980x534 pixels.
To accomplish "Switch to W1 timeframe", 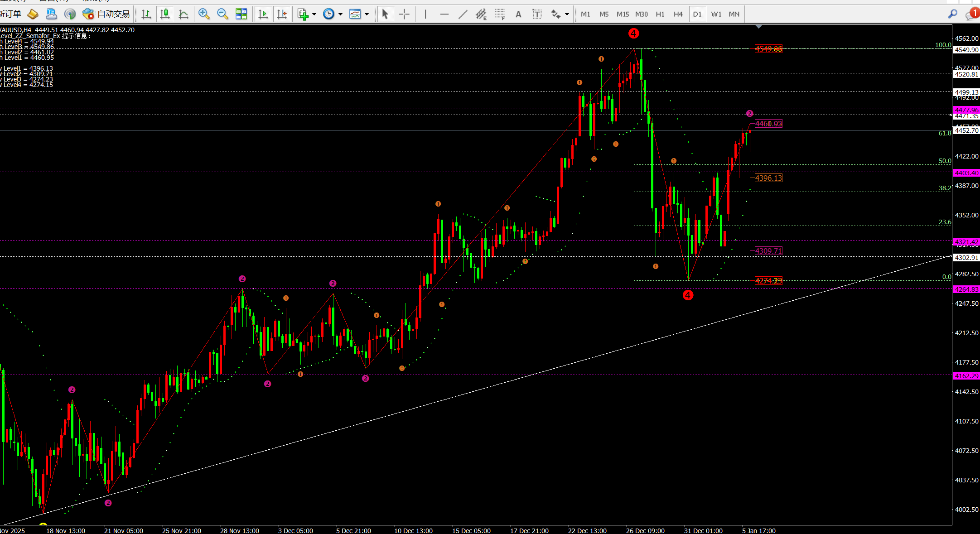I will [716, 14].
